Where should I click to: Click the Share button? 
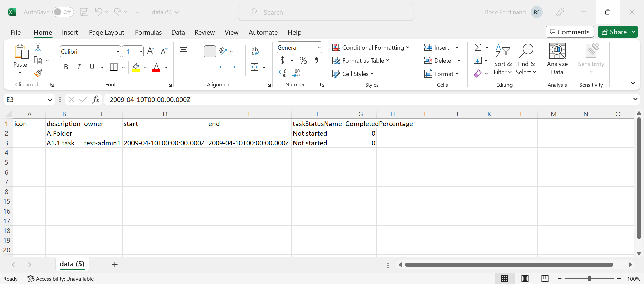point(614,32)
